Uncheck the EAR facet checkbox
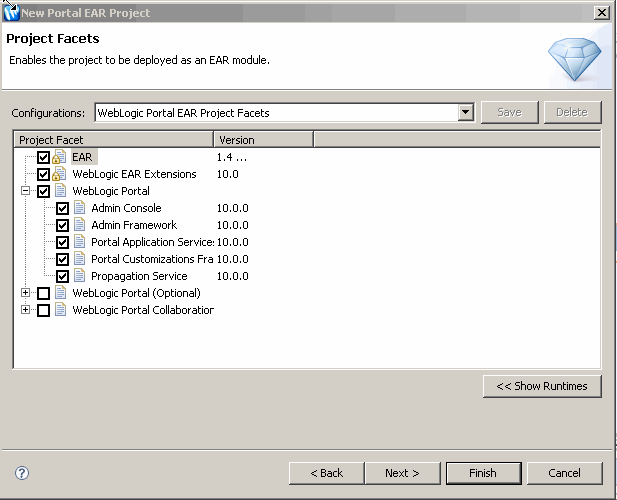 pyautogui.click(x=43, y=157)
